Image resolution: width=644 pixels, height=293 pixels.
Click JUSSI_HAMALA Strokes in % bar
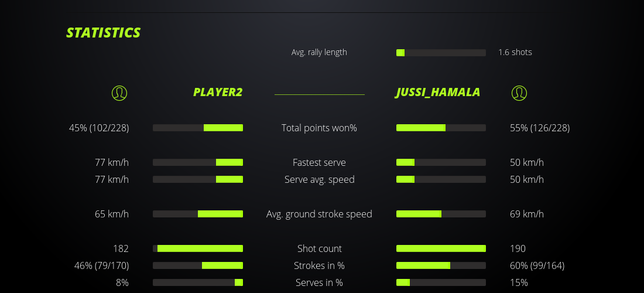(441, 265)
